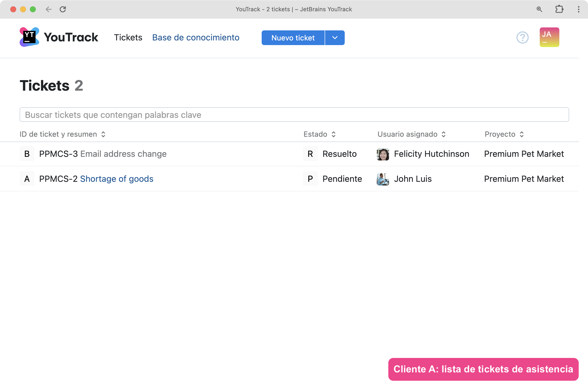Viewport: 588px width, 392px height.
Task: Click the zoom magnifier icon in title bar
Action: (539, 9)
